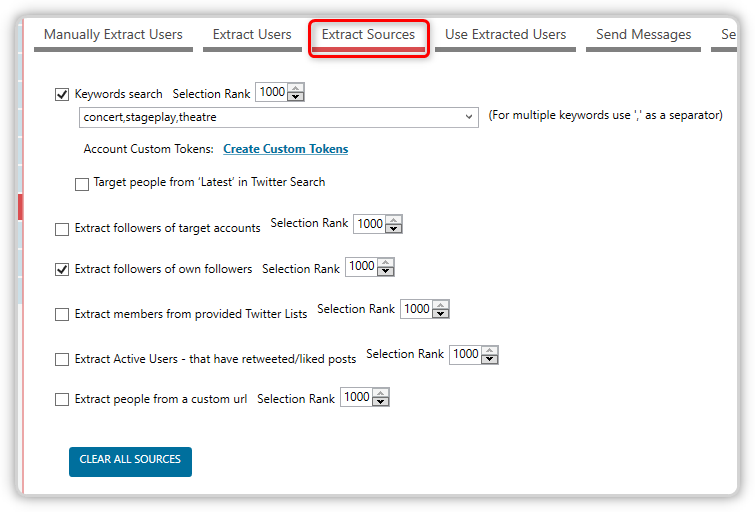
Task: Click the Create Custom Tokens link
Action: click(x=286, y=149)
